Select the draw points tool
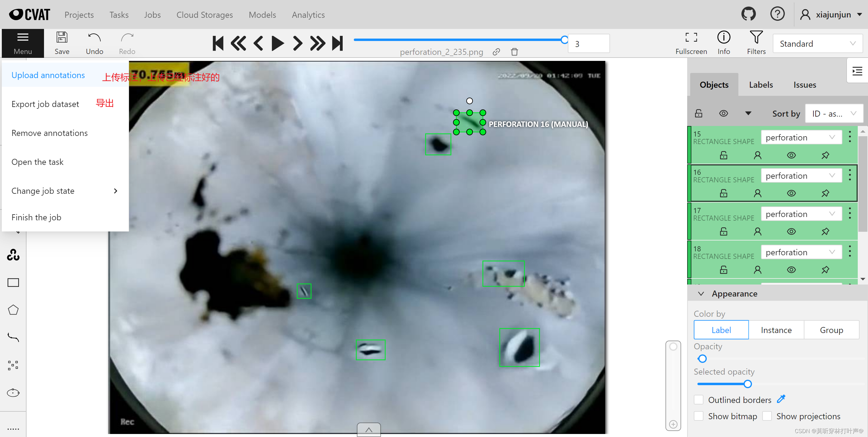This screenshot has width=868, height=437. (13, 365)
